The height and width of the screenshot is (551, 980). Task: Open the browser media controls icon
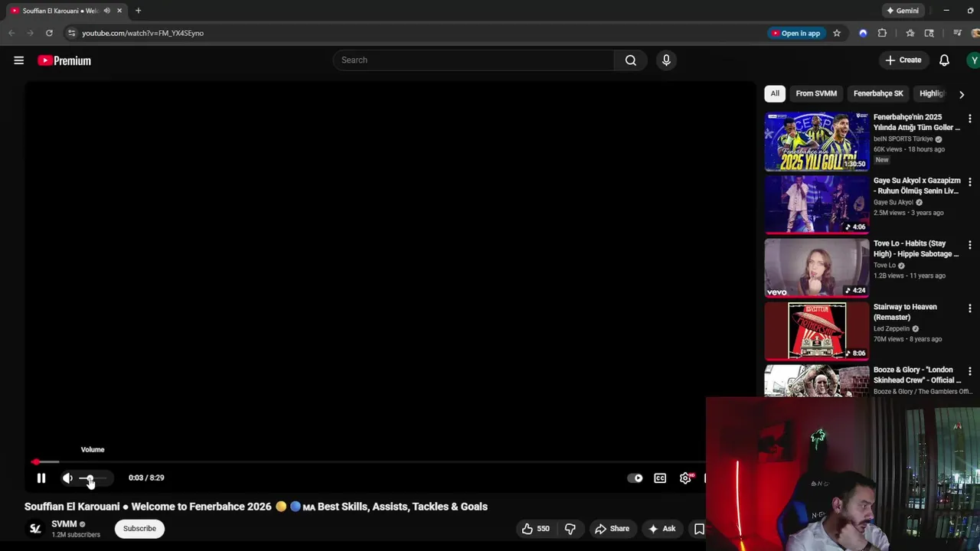[x=957, y=33]
